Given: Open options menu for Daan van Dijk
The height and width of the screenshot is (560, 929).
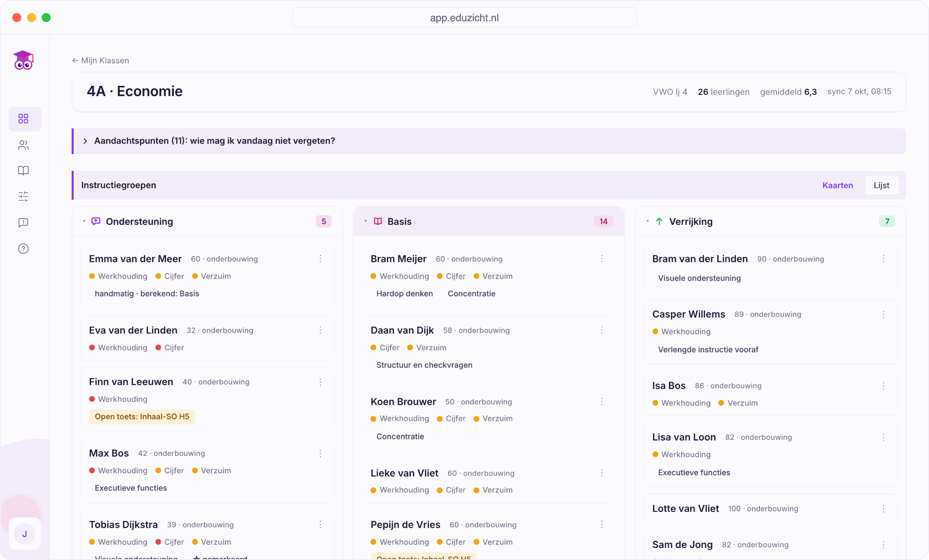Looking at the screenshot, I should pyautogui.click(x=602, y=330).
